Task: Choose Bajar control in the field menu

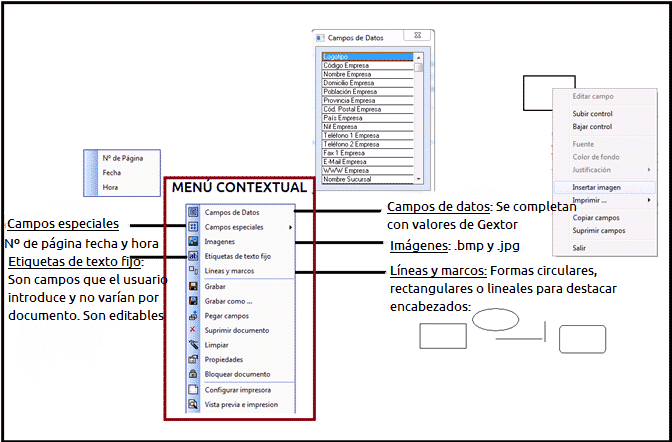Action: 604,127
